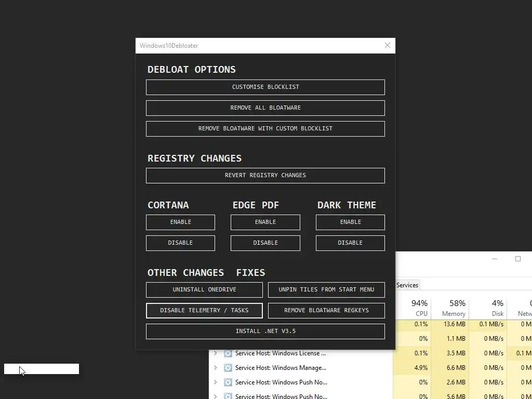Open the Services tab in Task Manager
The height and width of the screenshot is (399, 532).
[x=407, y=285]
